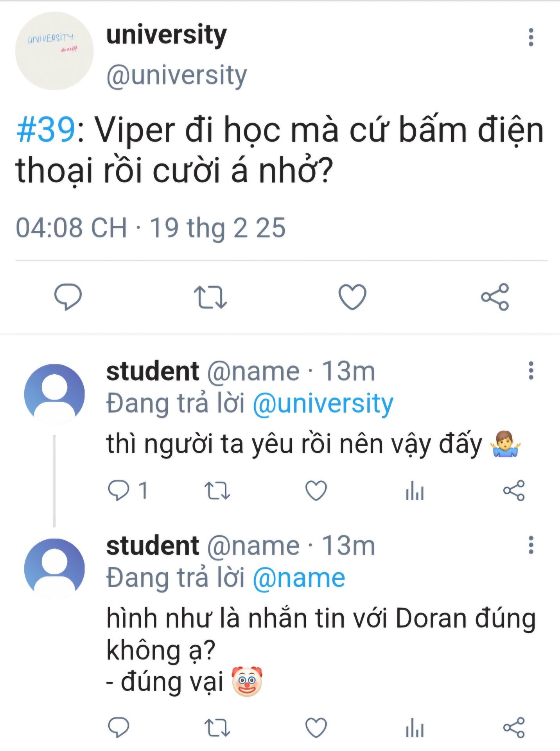Screen dimensions: 560x751
Task: Open the university profile picture
Action: pyautogui.click(x=54, y=51)
